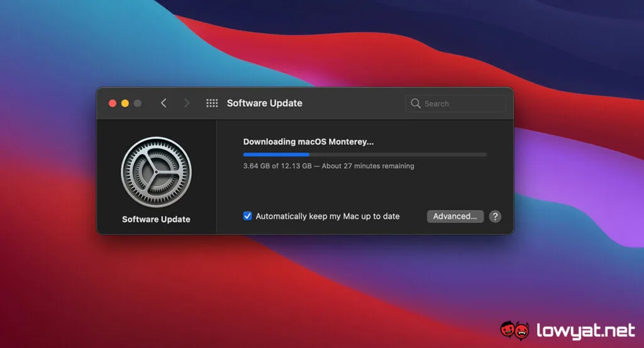Click the magnifier icon in Search

[415, 104]
